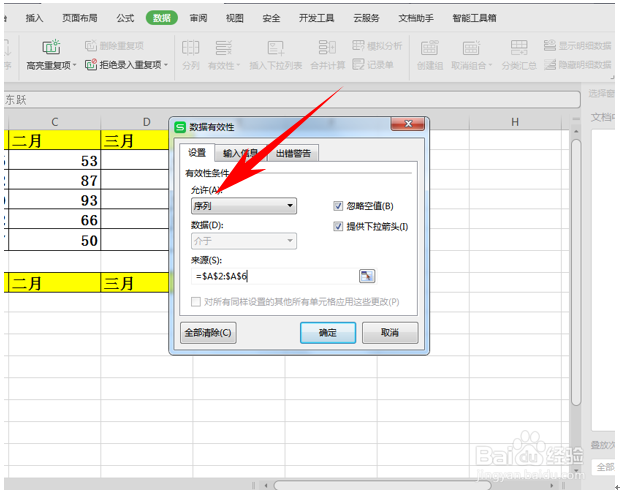Click the Validity (有效性) ribbon icon
This screenshot has height=497, width=620.
[x=223, y=48]
